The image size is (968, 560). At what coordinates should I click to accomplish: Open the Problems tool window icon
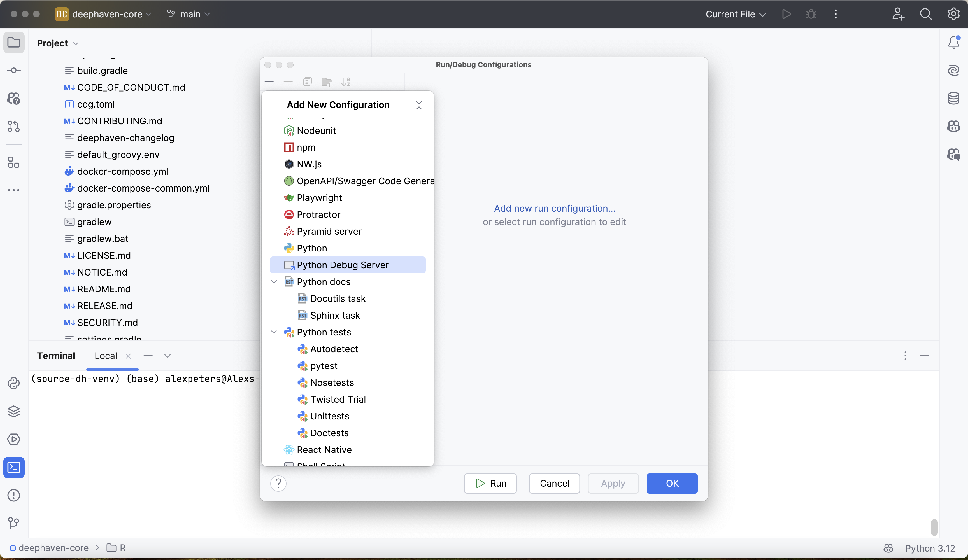tap(14, 495)
